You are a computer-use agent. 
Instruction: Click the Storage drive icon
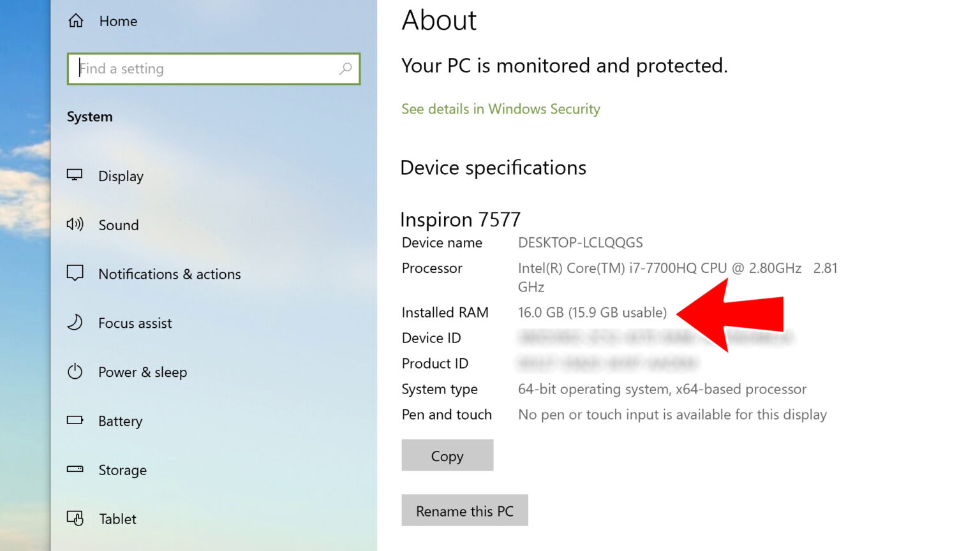[x=75, y=470]
